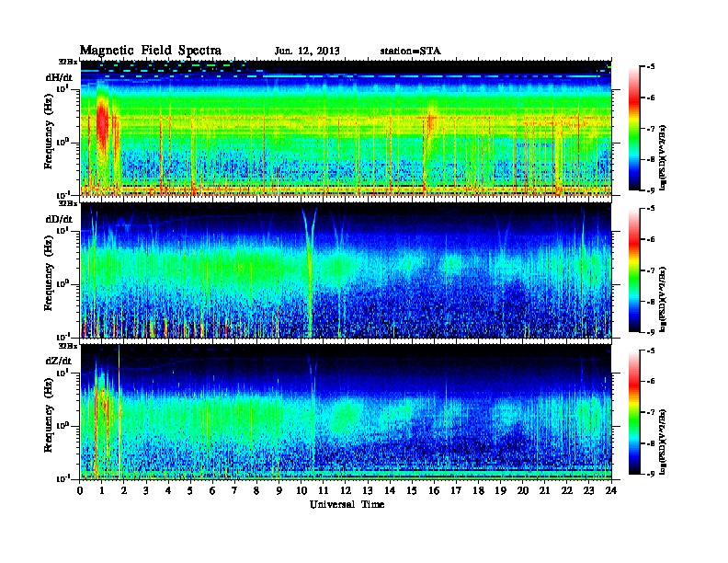This screenshot has width=728, height=563.
Task: Click hour "11" on the Universal Time axis
Action: pos(324,490)
